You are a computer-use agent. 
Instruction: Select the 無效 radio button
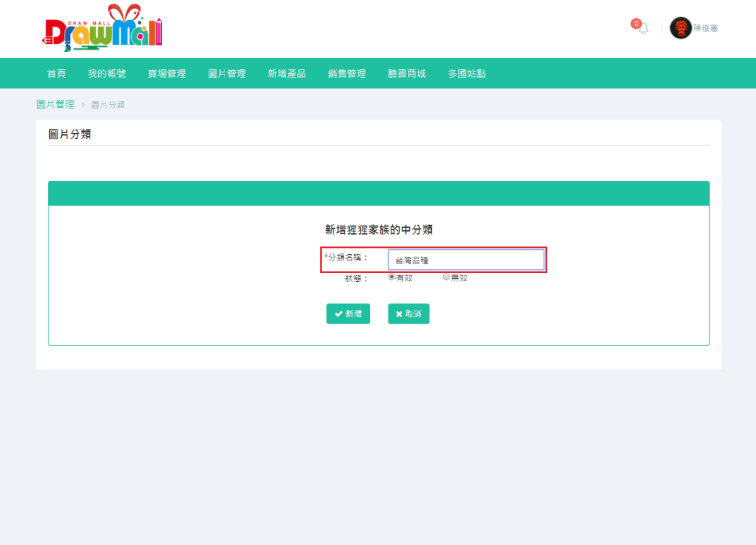pyautogui.click(x=446, y=276)
